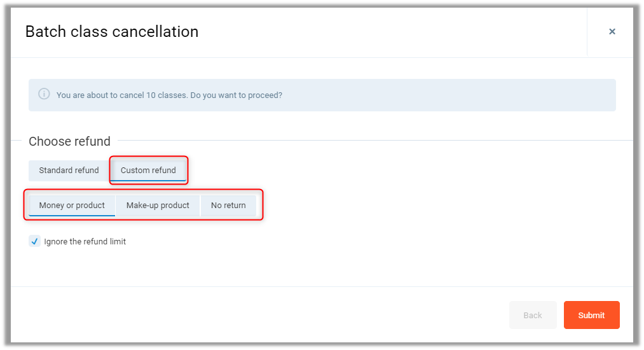
Task: Uncheck the Ignore the refund limit checkbox
Action: [35, 242]
